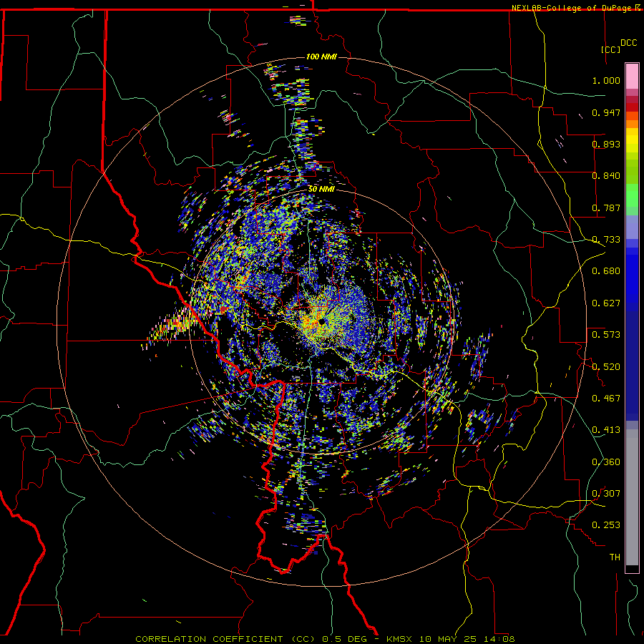Click the 0.467 legend value
Screen dimensions: 644x644
point(606,399)
